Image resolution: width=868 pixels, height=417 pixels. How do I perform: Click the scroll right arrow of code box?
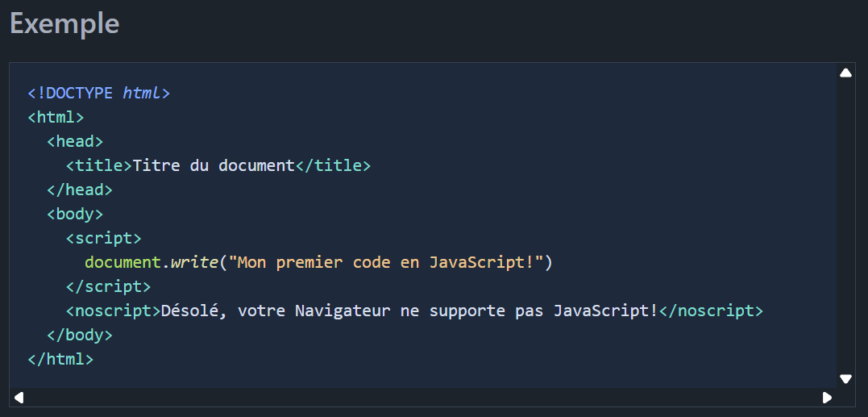coord(827,398)
